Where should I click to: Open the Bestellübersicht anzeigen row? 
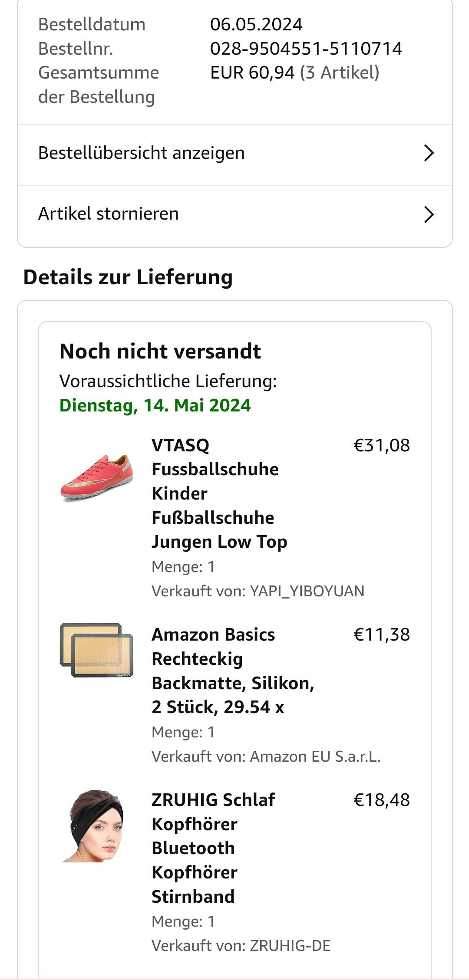coord(142,153)
